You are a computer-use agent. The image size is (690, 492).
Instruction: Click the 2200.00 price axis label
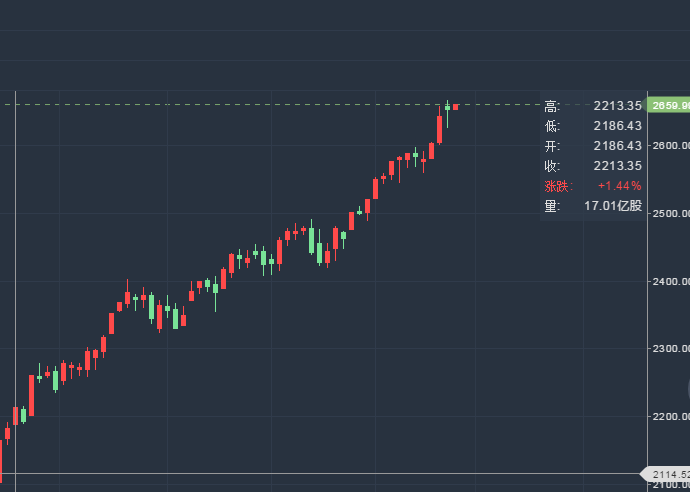pos(671,416)
